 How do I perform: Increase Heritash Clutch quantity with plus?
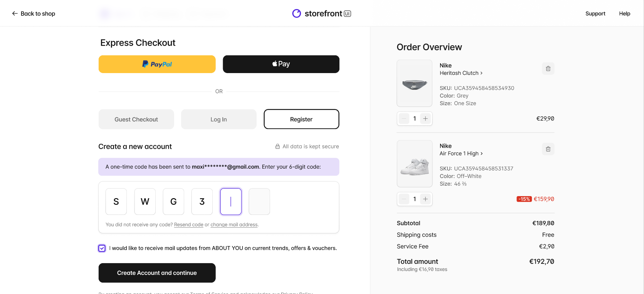click(x=425, y=119)
